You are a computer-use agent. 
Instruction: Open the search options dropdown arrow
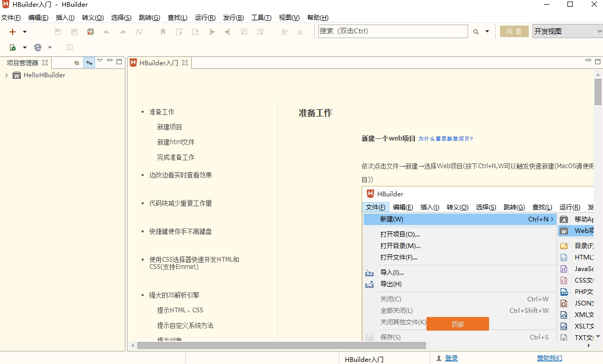tap(487, 31)
